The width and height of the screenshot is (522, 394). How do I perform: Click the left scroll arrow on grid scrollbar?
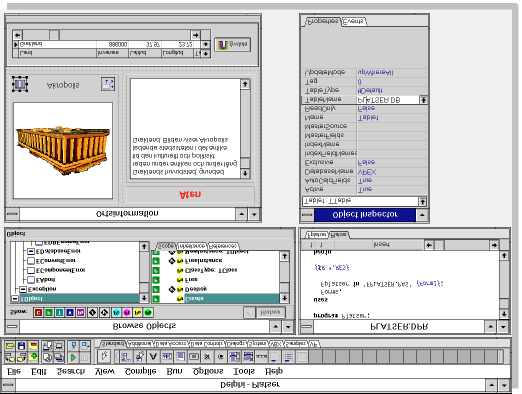[18, 35]
